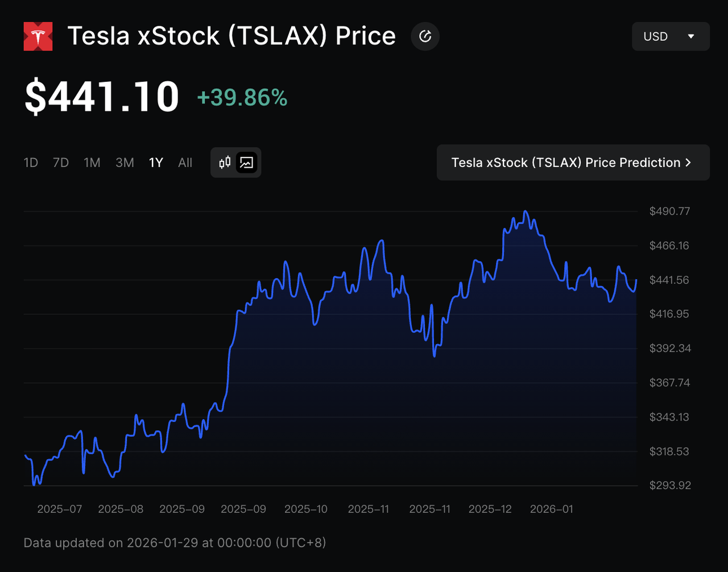The image size is (728, 572).
Task: Select the 7D time range
Action: [60, 163]
